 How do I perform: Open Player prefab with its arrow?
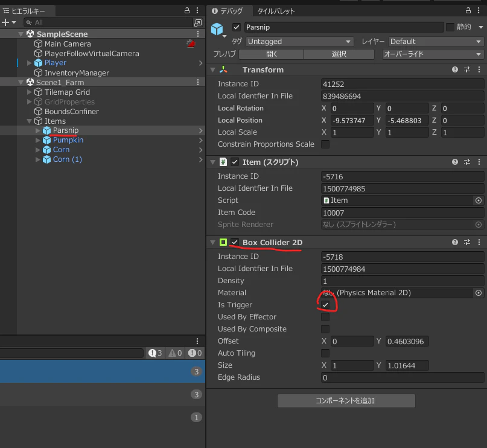pos(200,63)
